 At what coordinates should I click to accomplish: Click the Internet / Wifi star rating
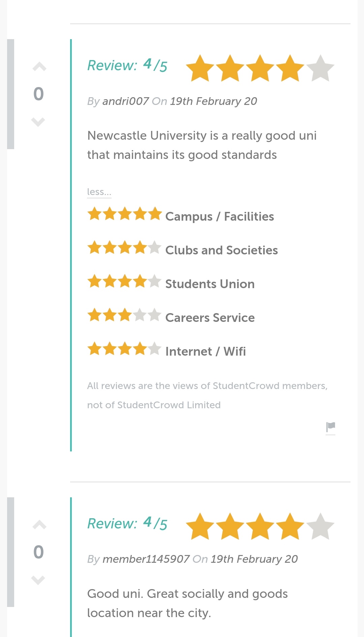click(124, 349)
